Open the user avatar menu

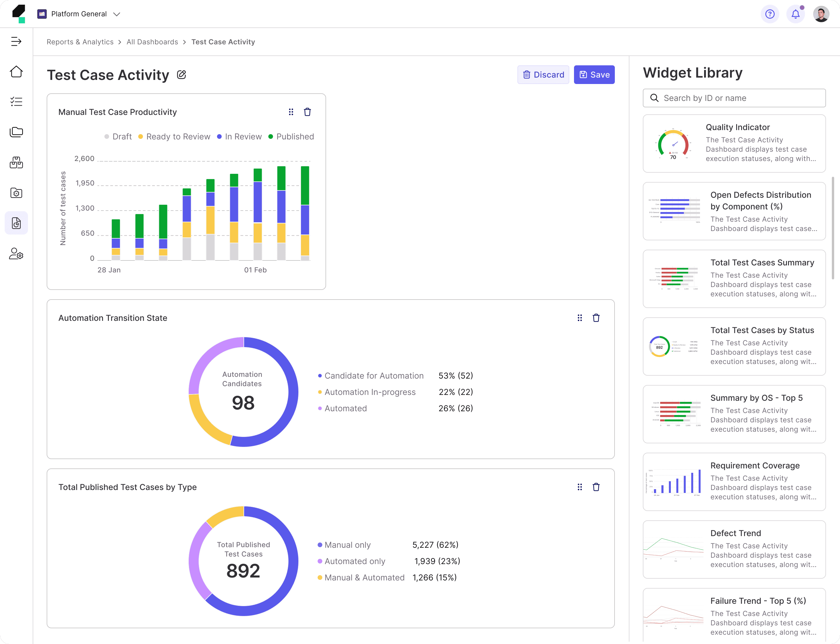[x=821, y=14]
